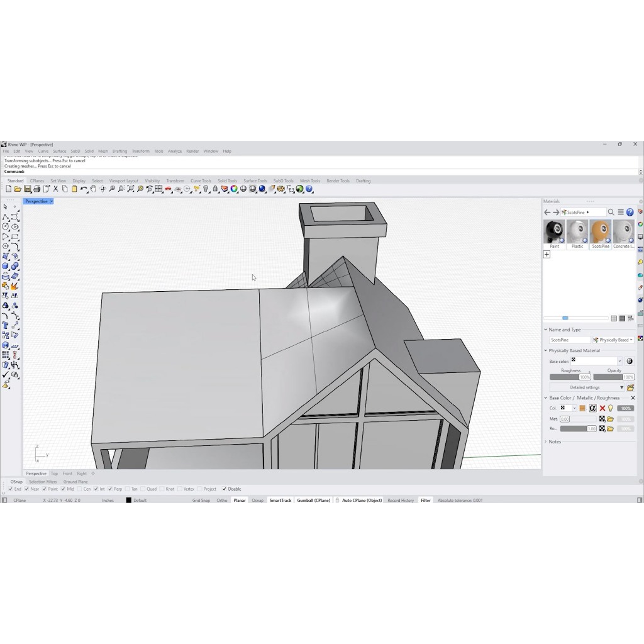Screen dimensions: 644x644
Task: Open the Physically Based type dropdown
Action: [x=614, y=340]
